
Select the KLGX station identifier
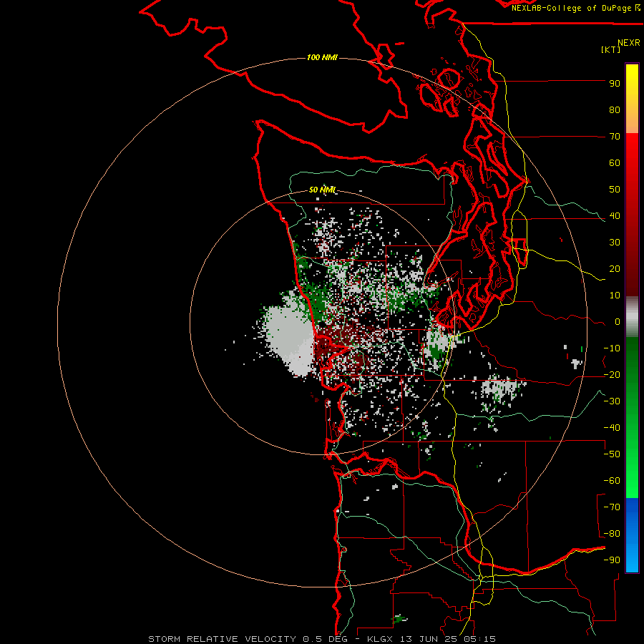click(x=380, y=639)
